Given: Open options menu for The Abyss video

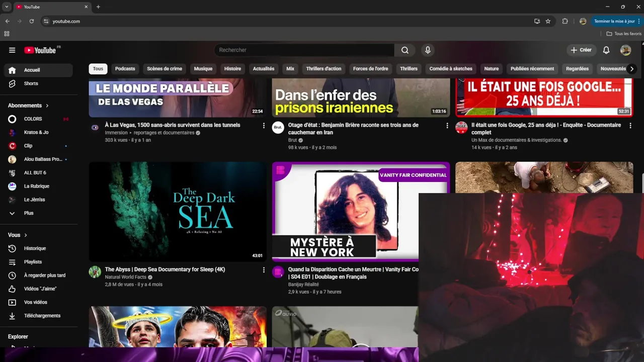Looking at the screenshot, I should tap(264, 270).
